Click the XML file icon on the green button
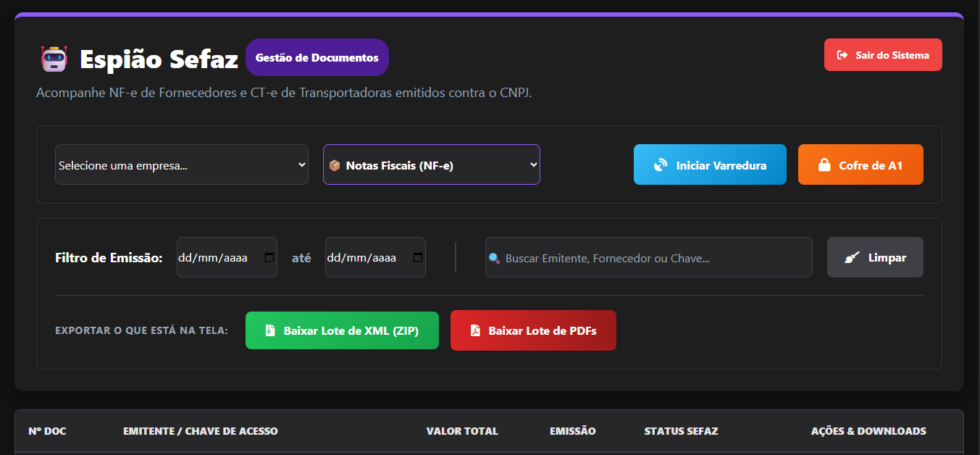The image size is (980, 455). (271, 330)
